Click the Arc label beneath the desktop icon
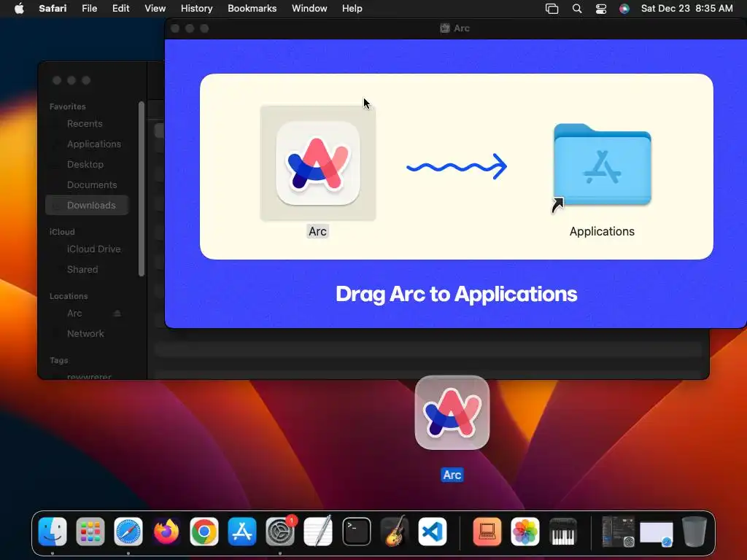This screenshot has height=560, width=747. point(452,475)
